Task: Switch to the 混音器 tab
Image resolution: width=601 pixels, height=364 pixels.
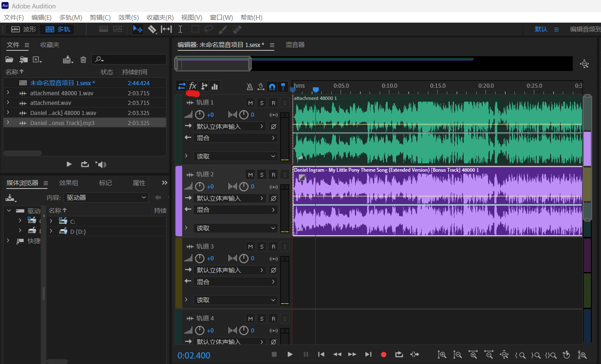Action: click(295, 45)
